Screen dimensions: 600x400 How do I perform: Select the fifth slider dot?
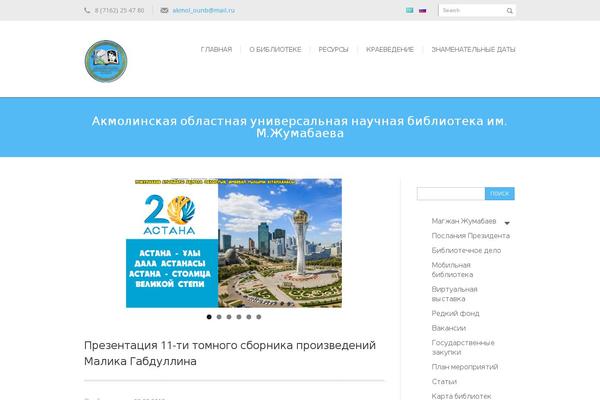(x=249, y=317)
